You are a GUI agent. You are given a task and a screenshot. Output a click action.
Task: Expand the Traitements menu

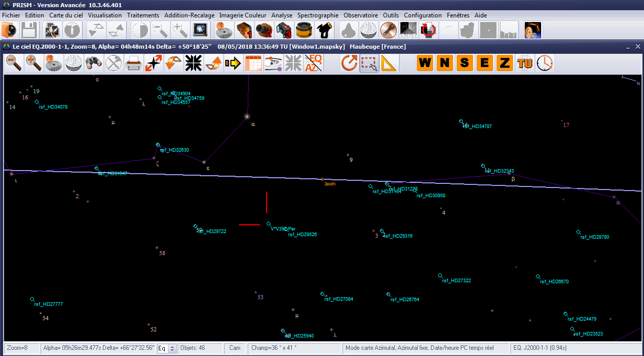[x=143, y=15]
